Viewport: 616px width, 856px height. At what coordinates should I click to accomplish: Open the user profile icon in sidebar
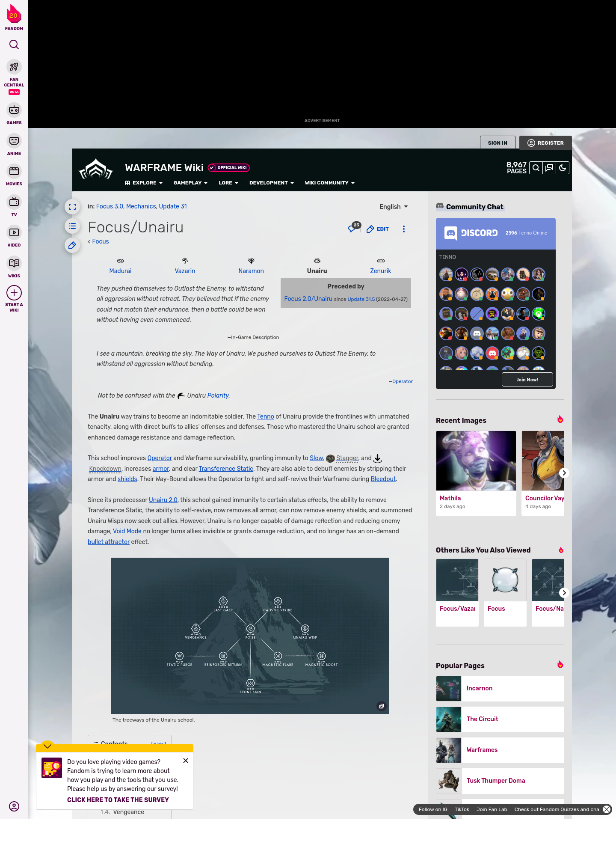(x=14, y=806)
